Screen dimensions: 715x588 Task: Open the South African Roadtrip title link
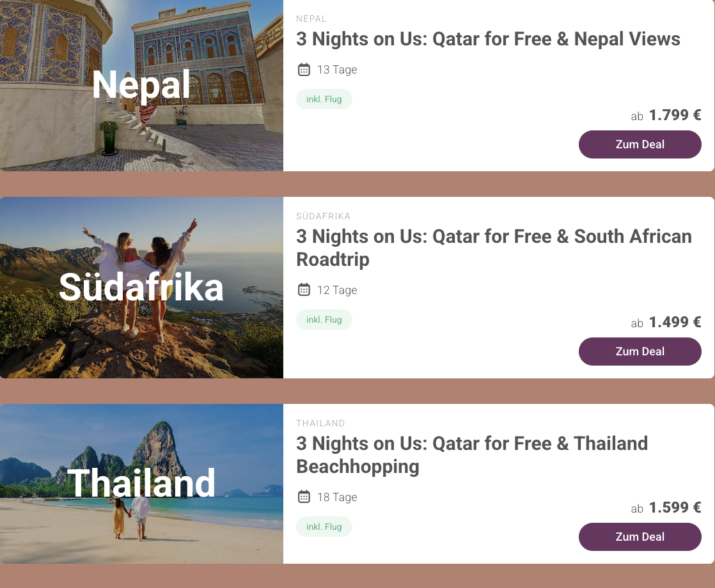point(494,248)
